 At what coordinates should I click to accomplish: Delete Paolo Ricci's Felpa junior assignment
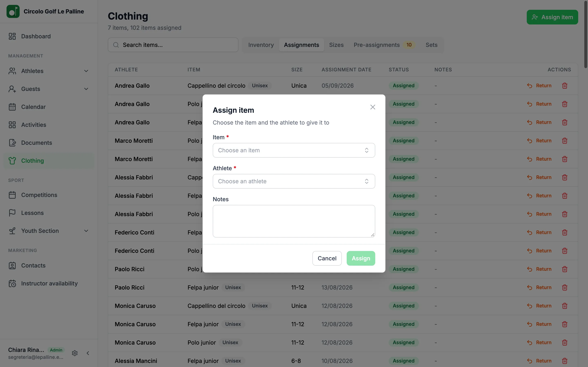coord(565,287)
